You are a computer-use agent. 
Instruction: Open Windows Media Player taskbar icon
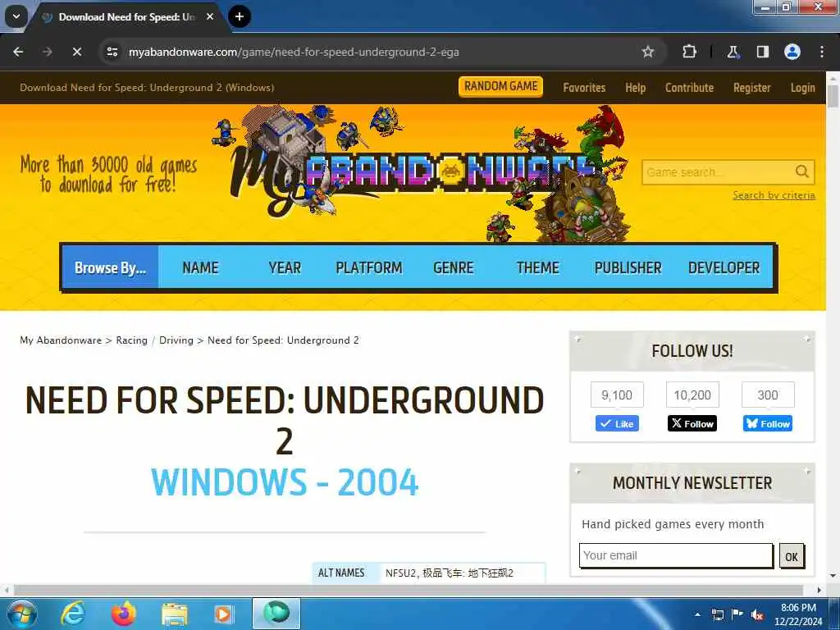click(x=223, y=614)
